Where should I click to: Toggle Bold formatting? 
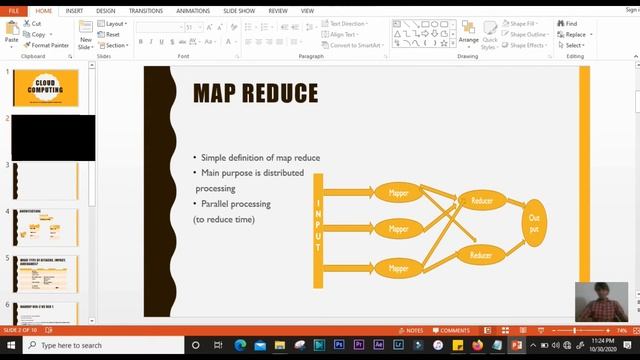(x=141, y=42)
